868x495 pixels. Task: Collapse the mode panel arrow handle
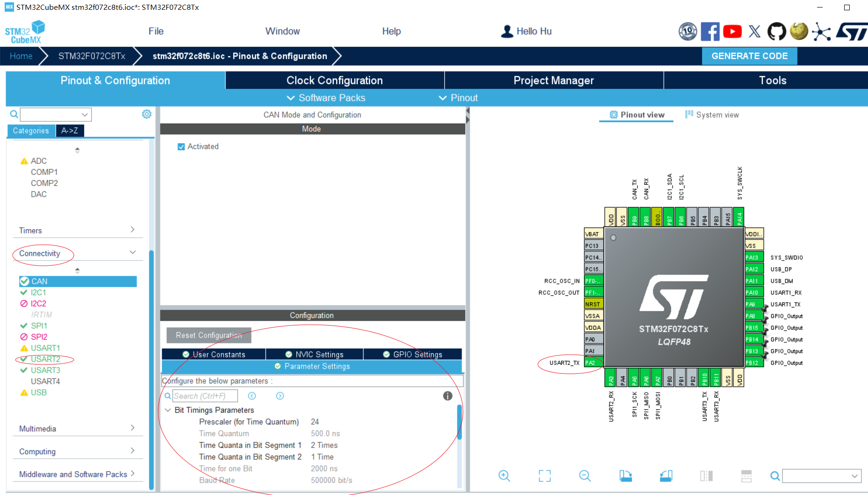pyautogui.click(x=468, y=115)
